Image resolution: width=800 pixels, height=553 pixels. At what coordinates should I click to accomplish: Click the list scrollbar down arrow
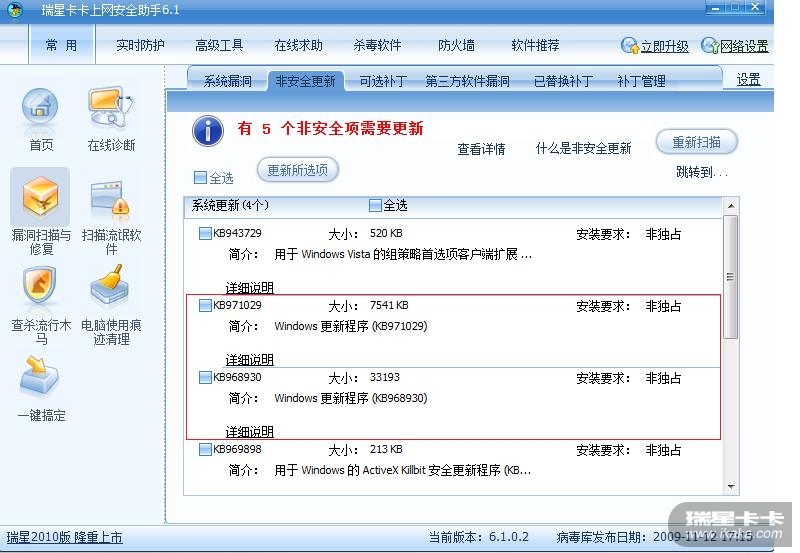[731, 487]
